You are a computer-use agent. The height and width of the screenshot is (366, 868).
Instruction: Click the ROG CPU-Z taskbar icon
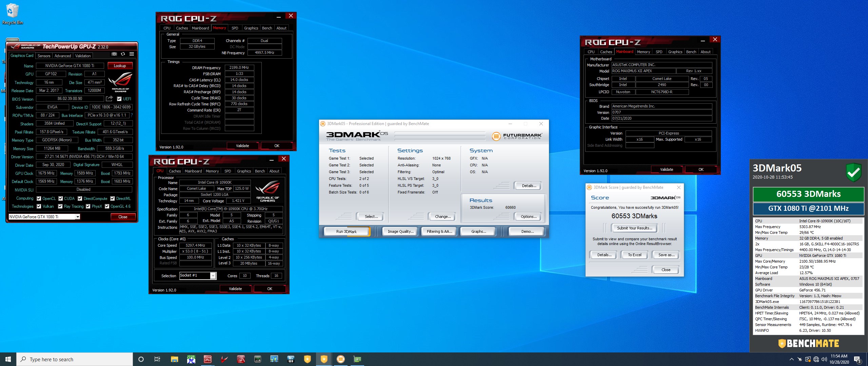[x=208, y=359]
